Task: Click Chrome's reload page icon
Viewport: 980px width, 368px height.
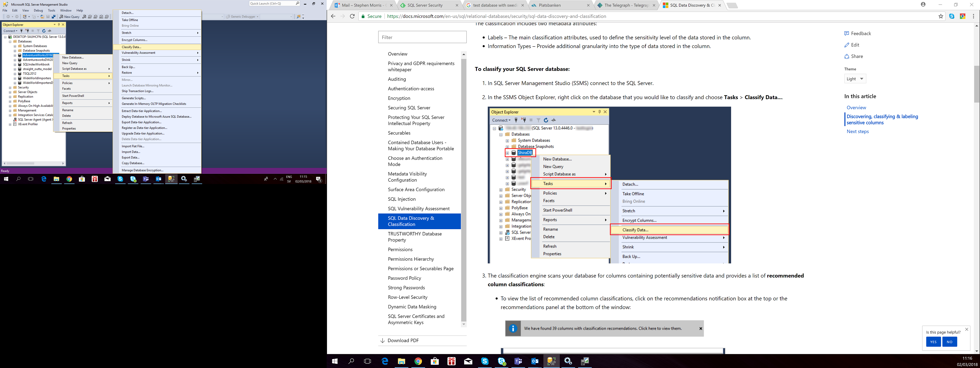Action: coord(352,16)
